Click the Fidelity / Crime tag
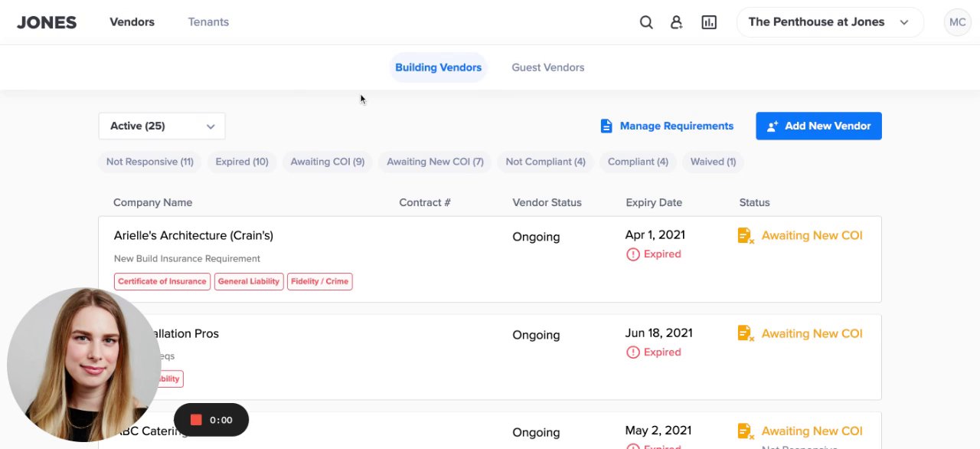Viewport: 980px width, 449px height. [319, 281]
